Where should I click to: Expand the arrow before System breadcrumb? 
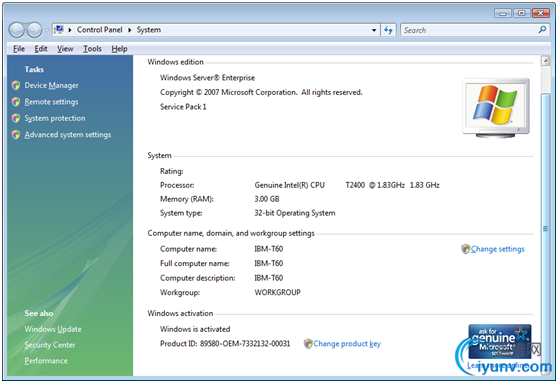tap(130, 30)
